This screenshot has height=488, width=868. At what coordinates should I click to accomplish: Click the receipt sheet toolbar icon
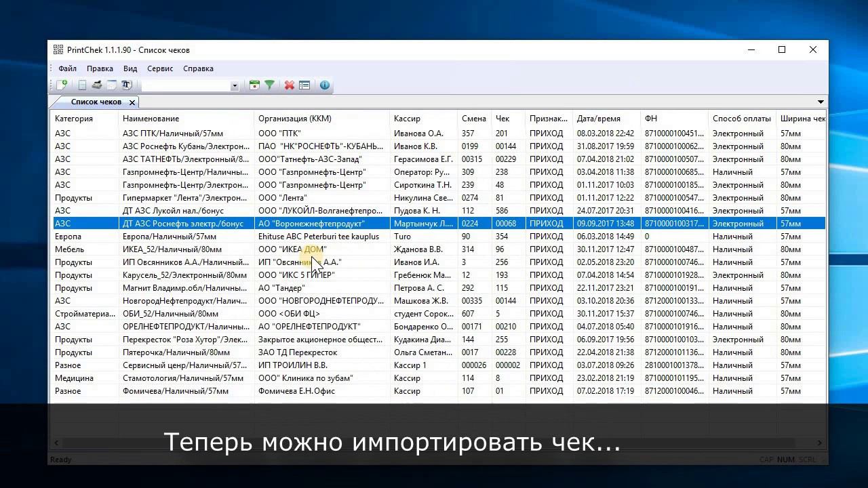tap(82, 85)
